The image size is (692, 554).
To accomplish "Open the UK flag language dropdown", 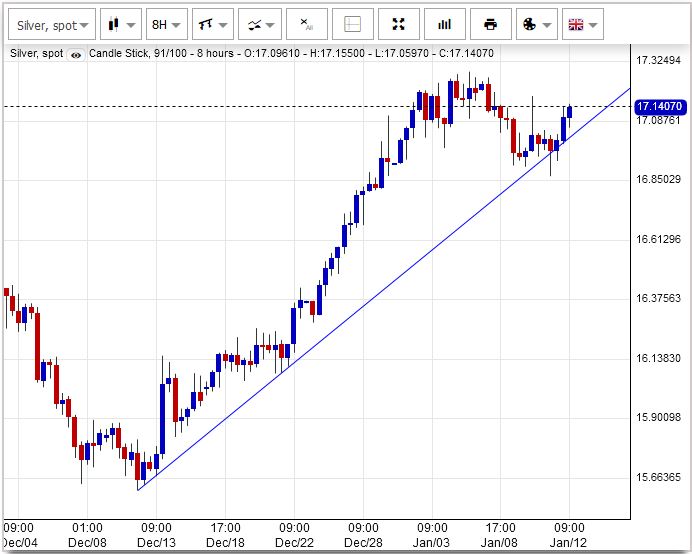I will click(x=583, y=24).
